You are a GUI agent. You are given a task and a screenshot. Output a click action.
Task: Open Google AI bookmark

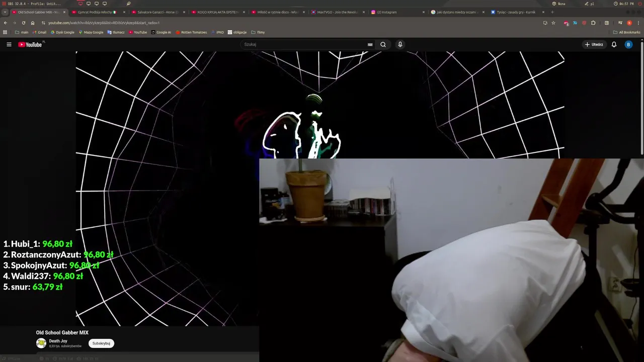161,32
